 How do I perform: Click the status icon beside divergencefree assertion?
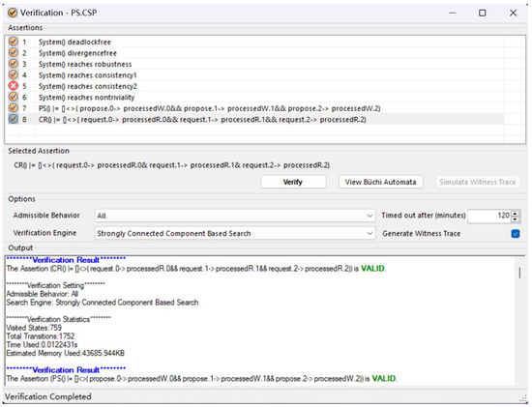point(13,52)
